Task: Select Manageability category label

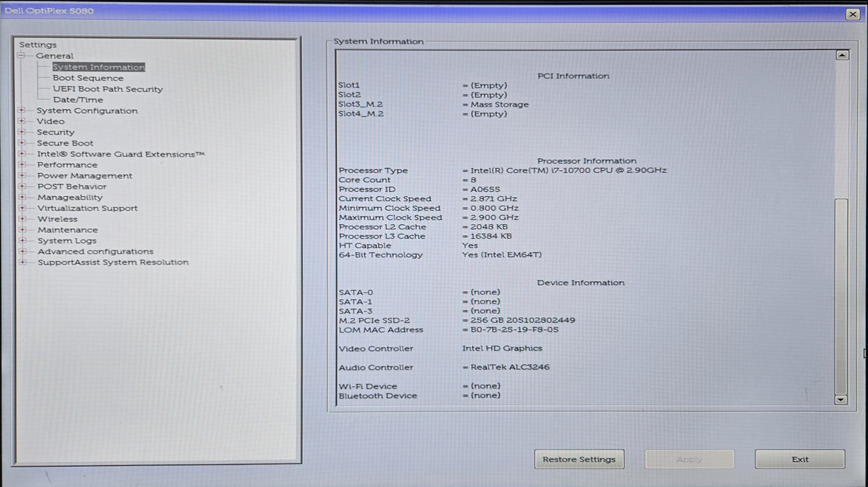Action: click(70, 198)
